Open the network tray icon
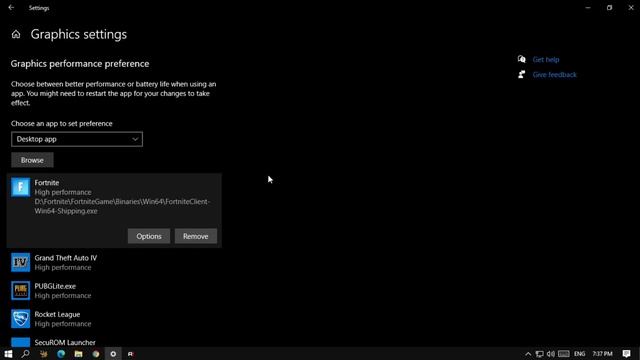Screen dimensions: 640x360 539,354
